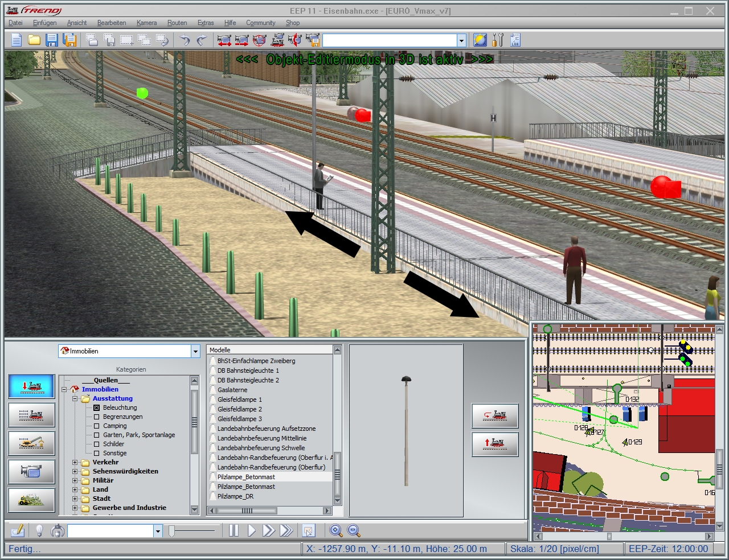
Task: Pause the simulation
Action: tap(234, 530)
